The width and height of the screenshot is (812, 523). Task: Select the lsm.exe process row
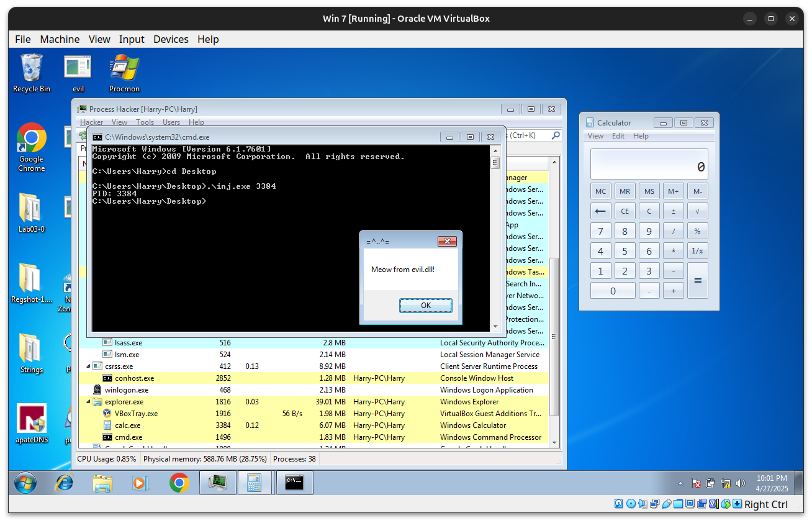[x=314, y=355]
